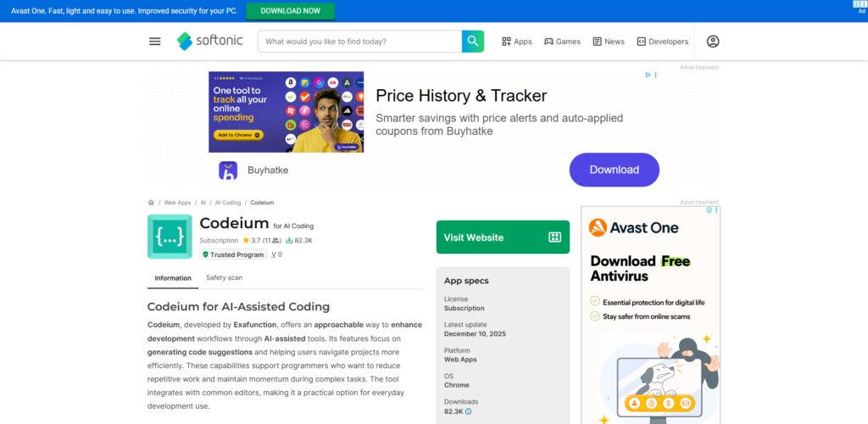This screenshot has height=424, width=868.
Task: Switch to the Information tab
Action: pos(173,278)
